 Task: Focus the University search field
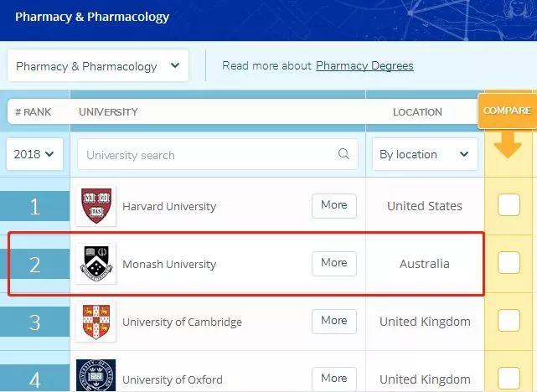pos(218,154)
